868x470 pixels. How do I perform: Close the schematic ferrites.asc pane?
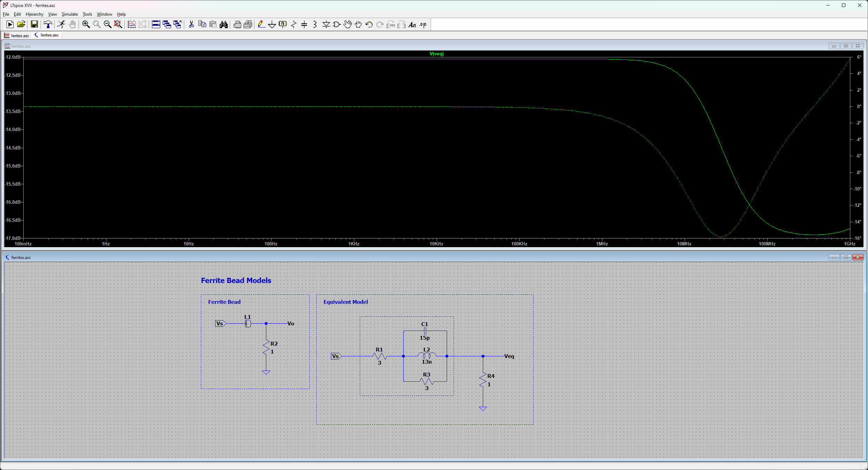click(x=858, y=257)
